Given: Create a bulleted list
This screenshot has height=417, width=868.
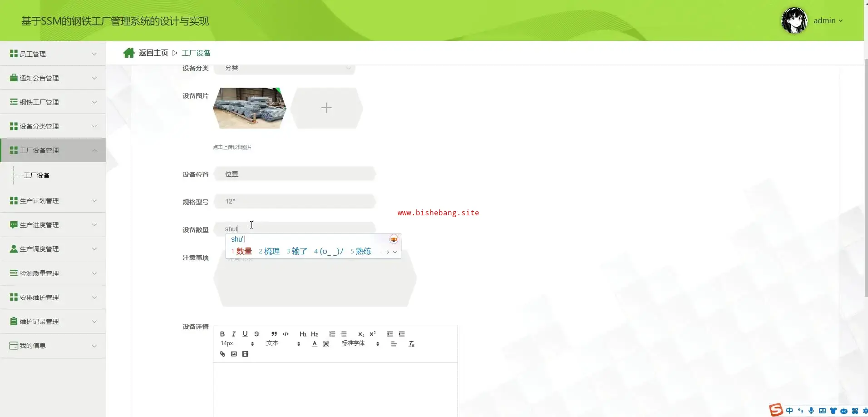Looking at the screenshot, I should [x=344, y=334].
